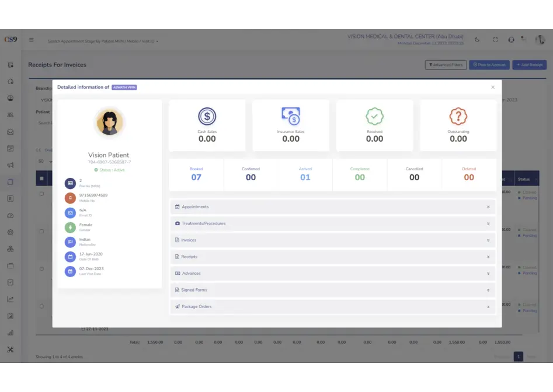Open support via the headset icon

511,40
